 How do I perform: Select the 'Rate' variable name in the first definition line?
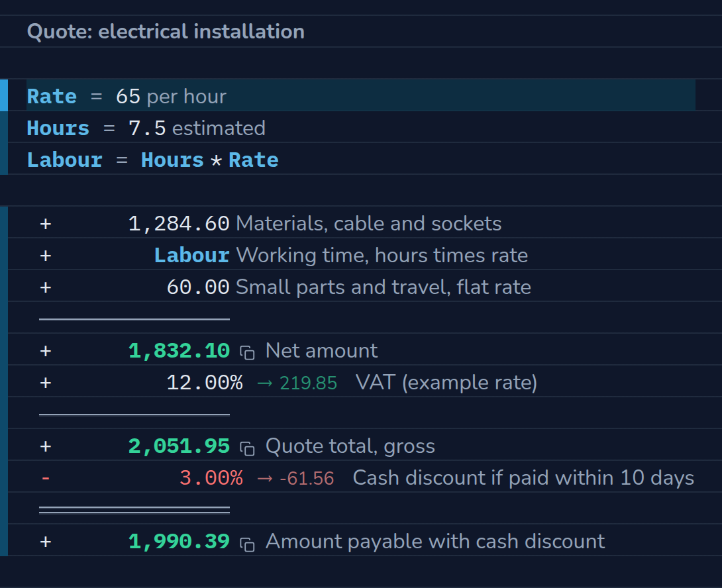pyautogui.click(x=52, y=96)
